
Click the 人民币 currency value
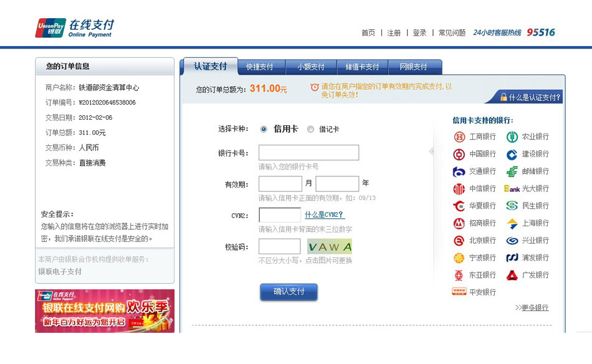tap(88, 148)
